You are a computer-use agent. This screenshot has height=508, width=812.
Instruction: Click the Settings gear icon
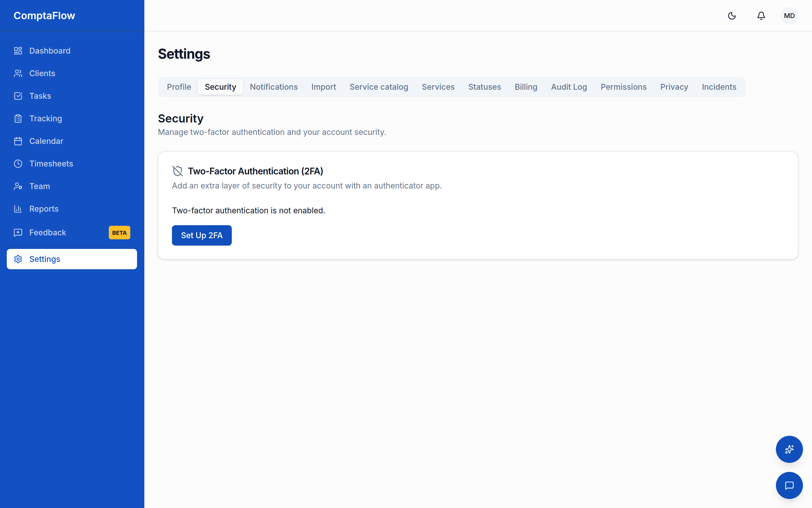click(x=18, y=259)
